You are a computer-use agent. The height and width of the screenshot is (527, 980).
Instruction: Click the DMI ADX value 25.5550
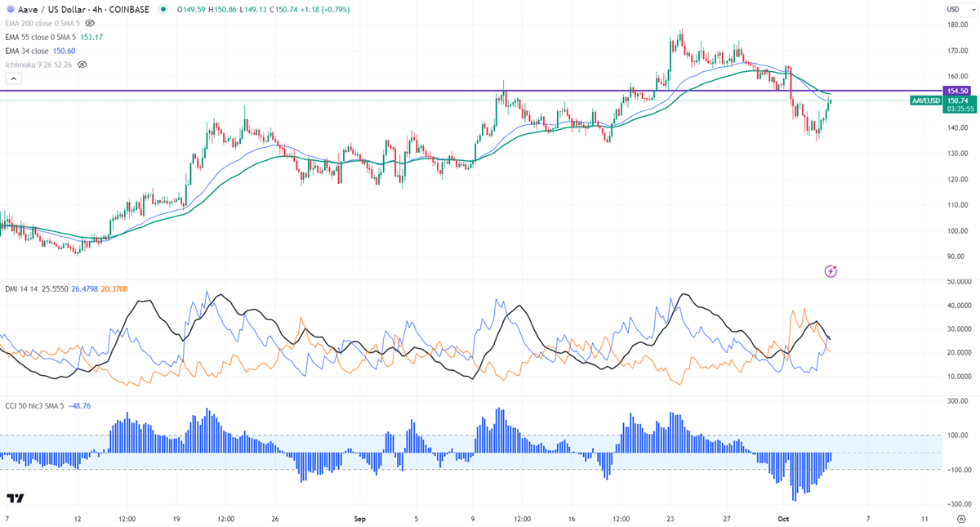coord(53,288)
